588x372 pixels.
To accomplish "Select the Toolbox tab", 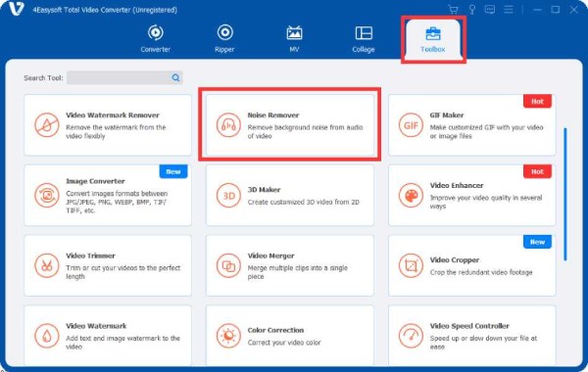I will point(433,39).
